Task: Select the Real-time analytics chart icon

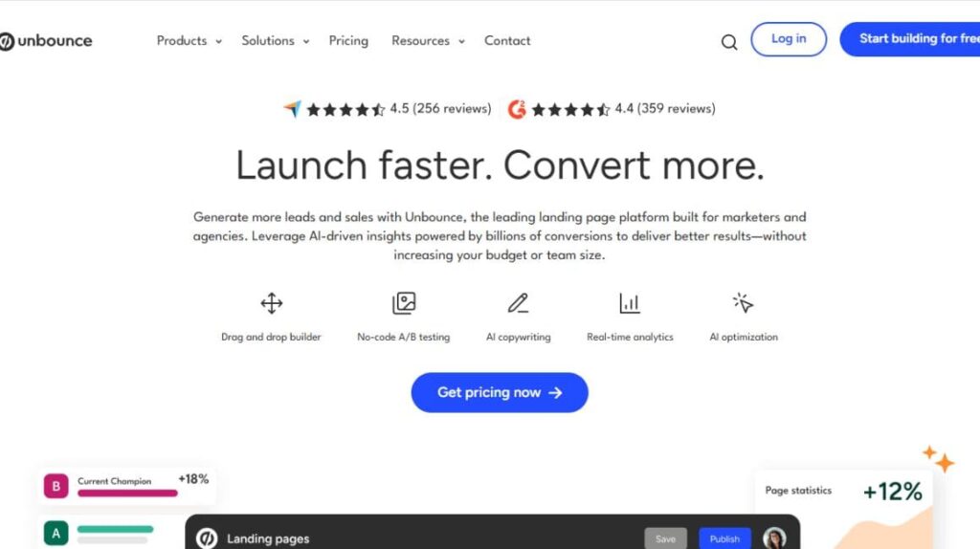Action: point(630,304)
